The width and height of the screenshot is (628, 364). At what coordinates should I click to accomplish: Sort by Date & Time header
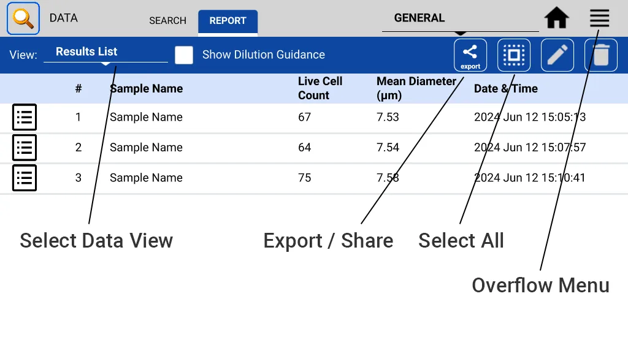tap(506, 88)
